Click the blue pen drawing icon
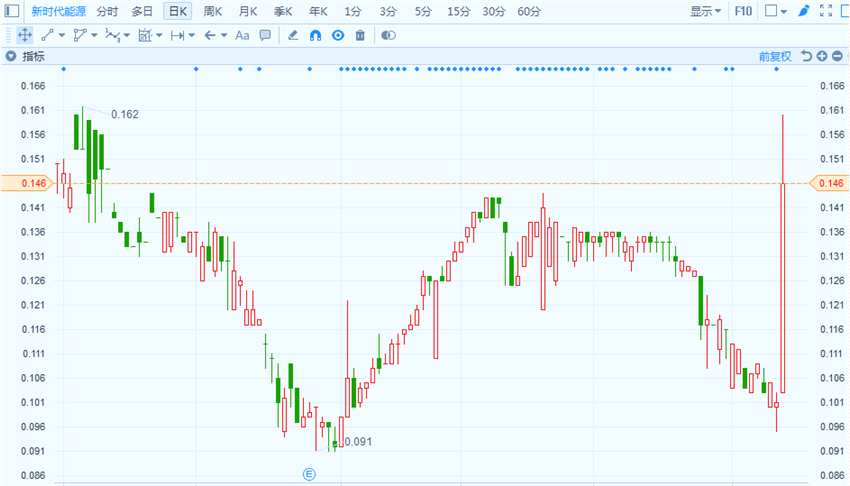850x486 pixels. click(x=804, y=11)
